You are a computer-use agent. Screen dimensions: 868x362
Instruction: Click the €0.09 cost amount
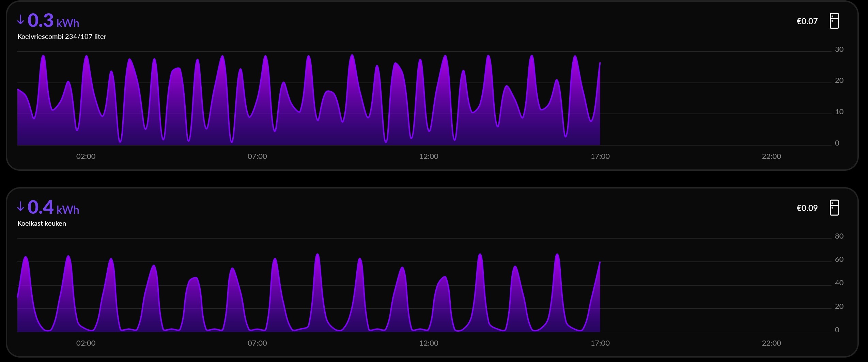(807, 208)
